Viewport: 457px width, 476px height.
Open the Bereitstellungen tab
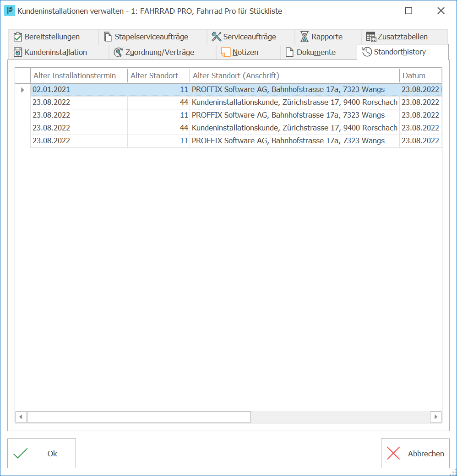(53, 37)
